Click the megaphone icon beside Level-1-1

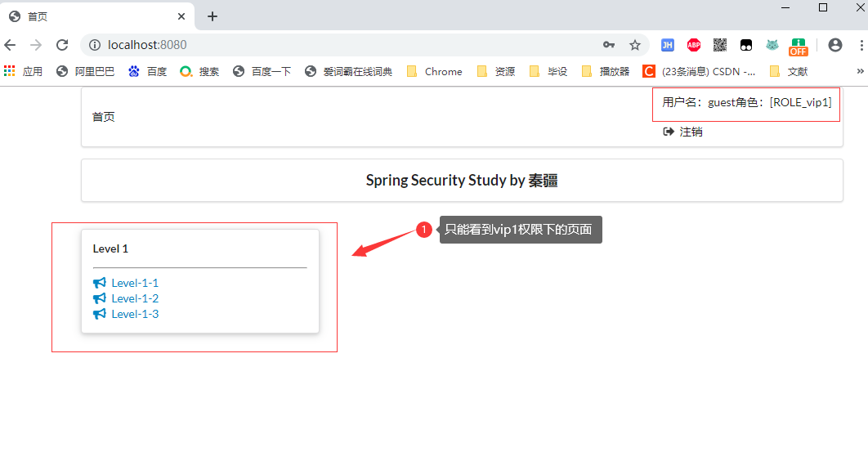point(100,283)
